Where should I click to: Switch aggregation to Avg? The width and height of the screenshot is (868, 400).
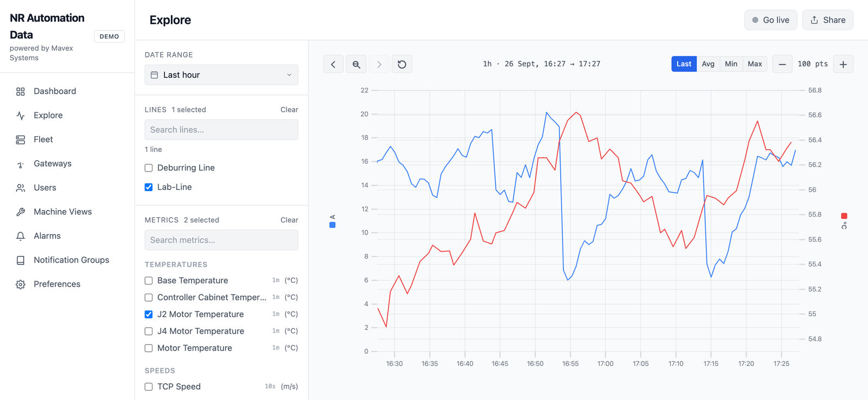pos(708,64)
